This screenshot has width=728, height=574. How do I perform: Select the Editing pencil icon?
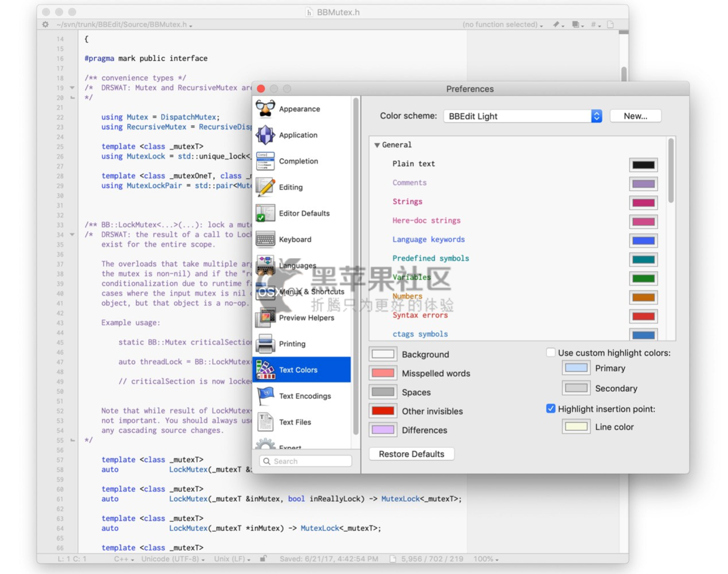coord(265,187)
